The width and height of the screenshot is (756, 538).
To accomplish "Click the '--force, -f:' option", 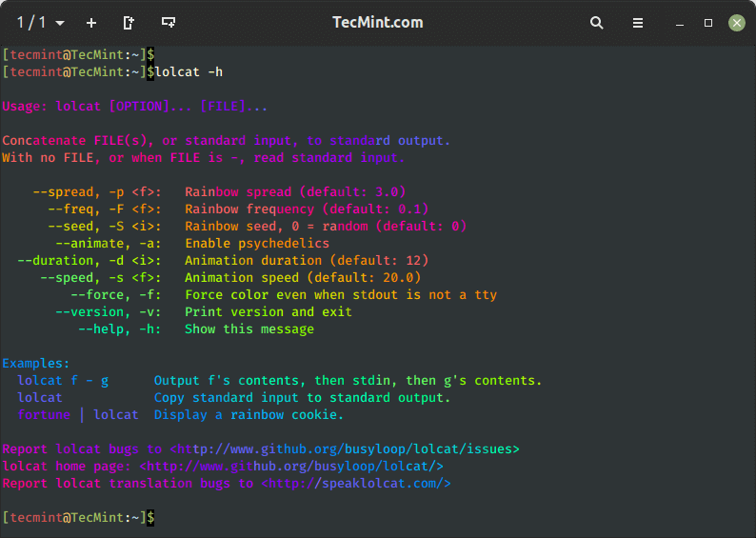I will click(116, 294).
